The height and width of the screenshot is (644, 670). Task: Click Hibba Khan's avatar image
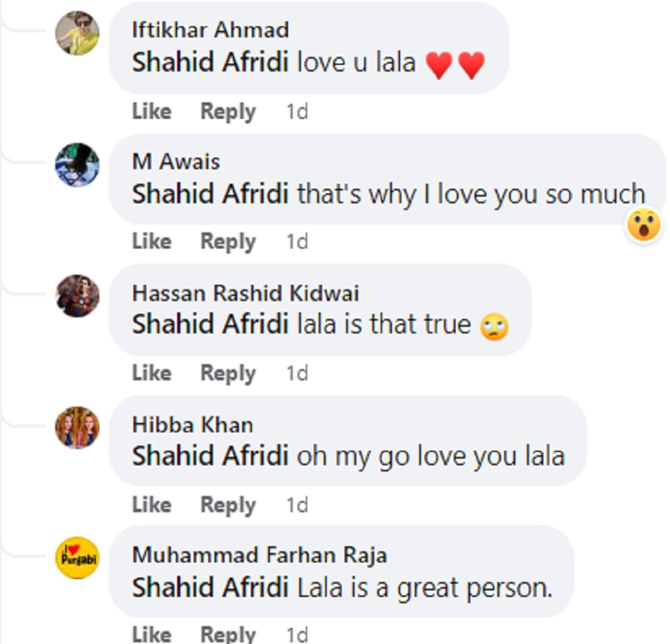tap(77, 428)
